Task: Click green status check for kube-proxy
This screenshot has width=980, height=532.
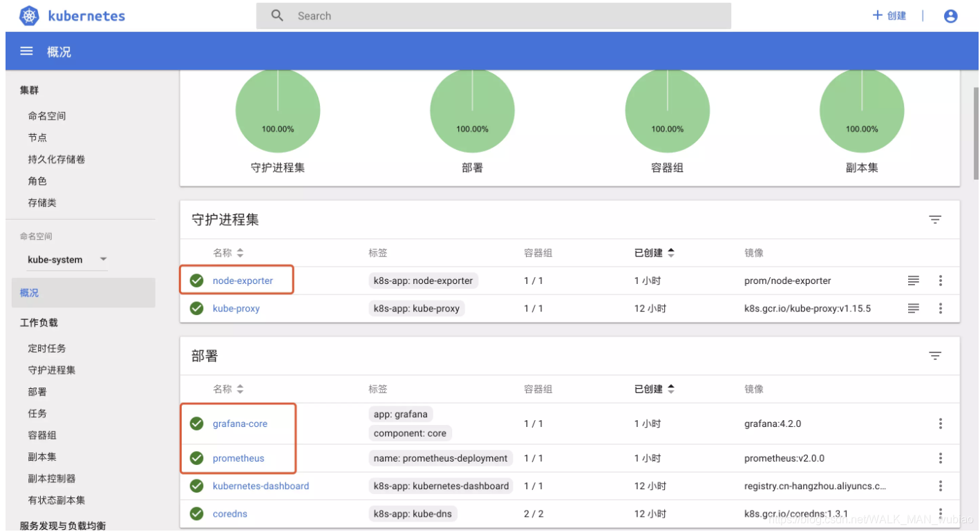Action: 197,308
